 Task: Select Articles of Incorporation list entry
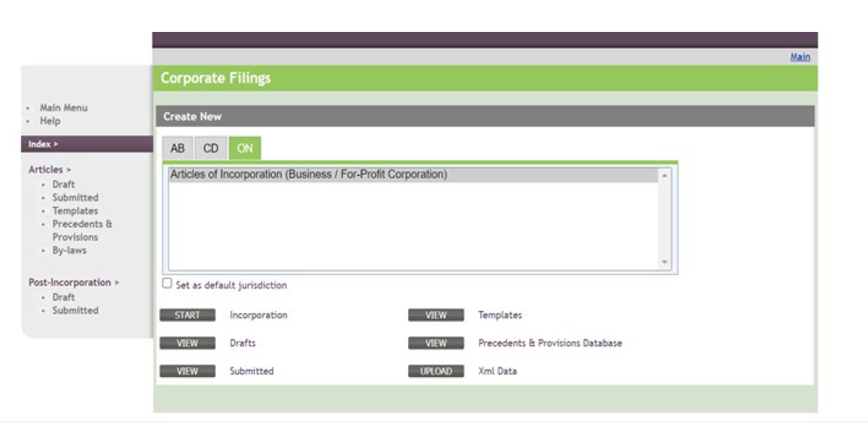coord(413,175)
